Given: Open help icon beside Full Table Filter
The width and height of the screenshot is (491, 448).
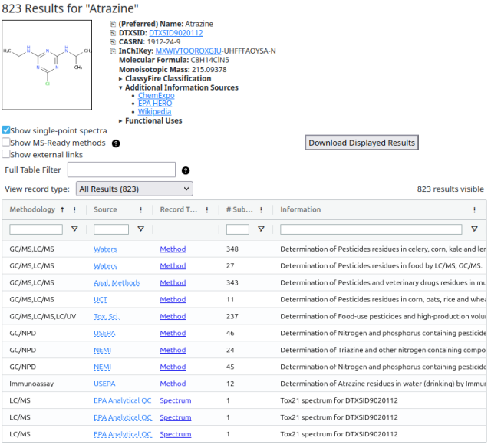Looking at the screenshot, I should point(186,170).
